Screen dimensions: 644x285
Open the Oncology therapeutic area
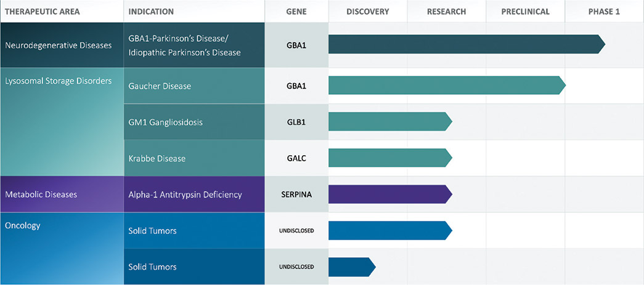(x=23, y=226)
